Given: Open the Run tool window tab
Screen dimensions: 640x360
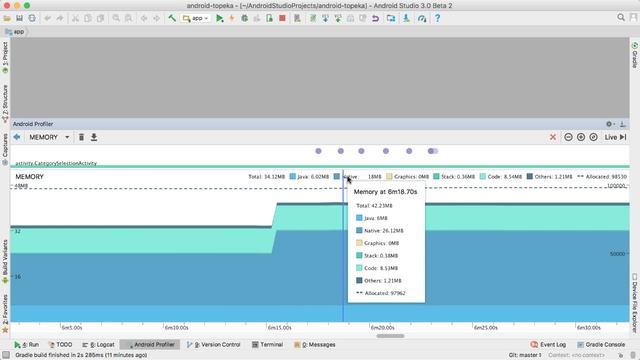Looking at the screenshot, I should pyautogui.click(x=27, y=344).
